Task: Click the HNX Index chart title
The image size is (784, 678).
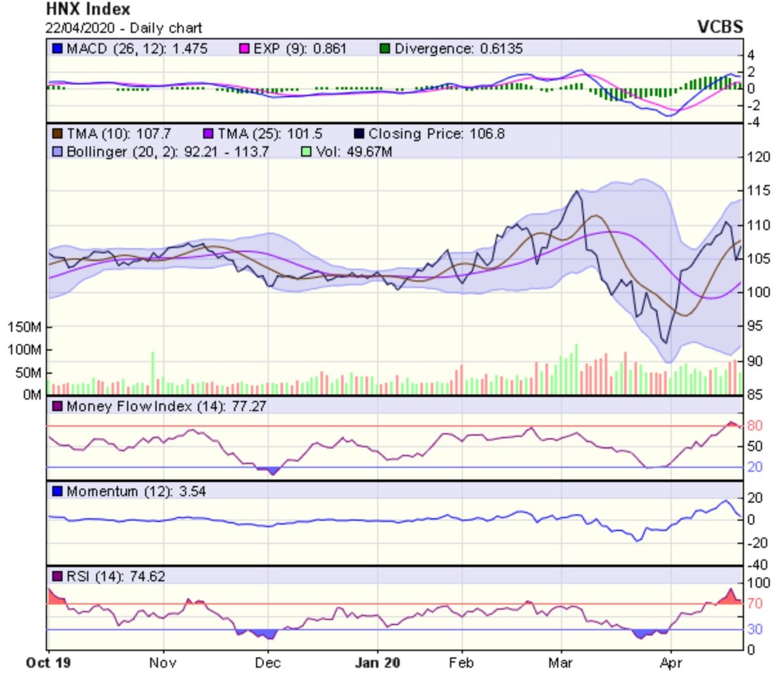Action: coord(88,10)
